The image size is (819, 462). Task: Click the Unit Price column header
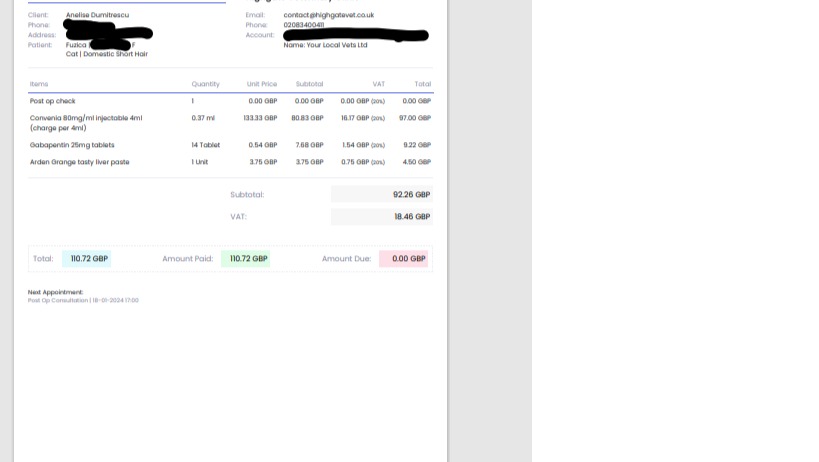click(262, 84)
